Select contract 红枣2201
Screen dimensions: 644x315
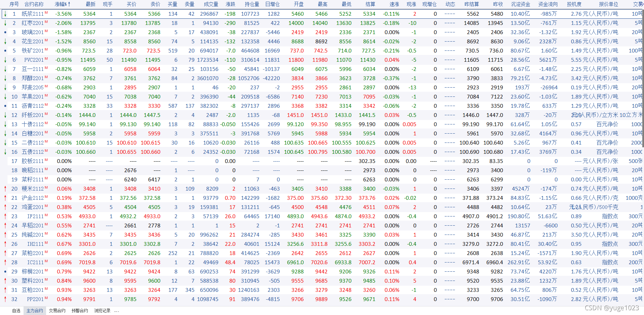point(32,23)
